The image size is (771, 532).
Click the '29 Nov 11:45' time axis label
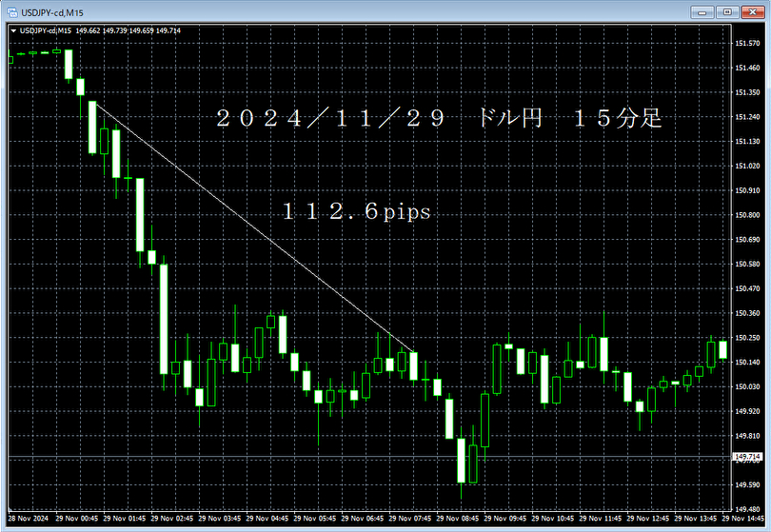coord(602,519)
